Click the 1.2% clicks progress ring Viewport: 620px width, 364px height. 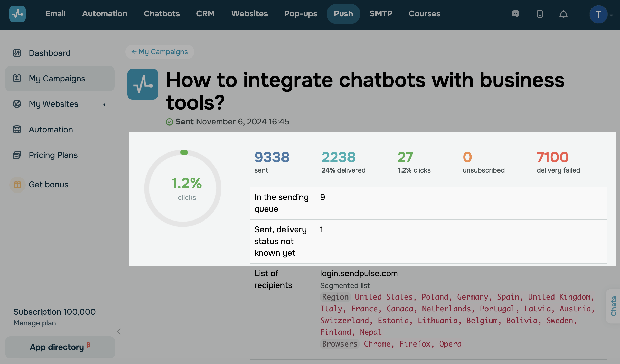[183, 188]
